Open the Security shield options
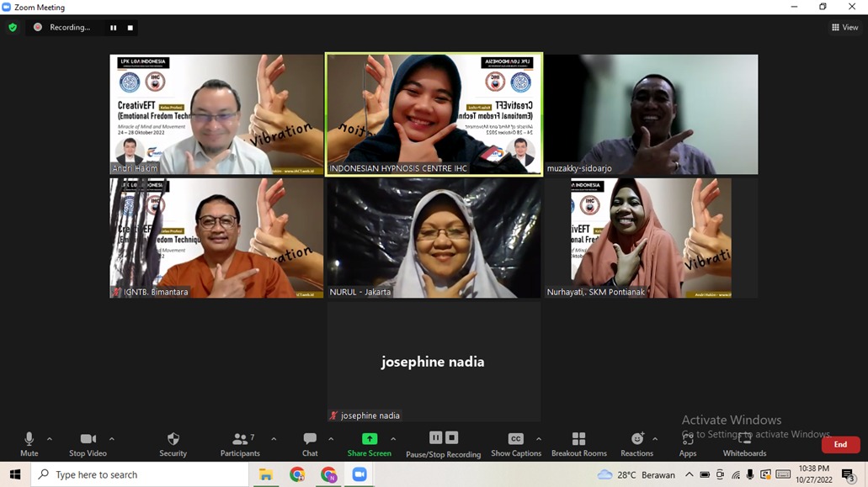 (x=173, y=443)
